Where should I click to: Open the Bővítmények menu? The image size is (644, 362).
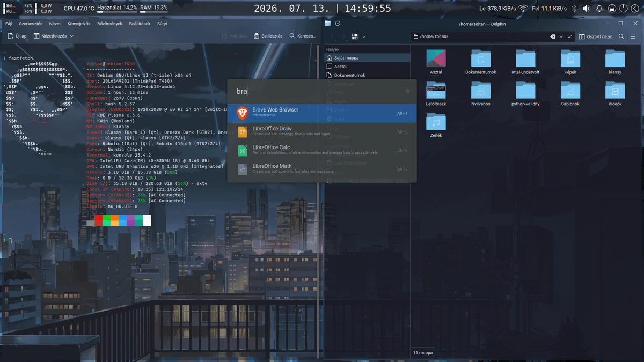[x=110, y=24]
